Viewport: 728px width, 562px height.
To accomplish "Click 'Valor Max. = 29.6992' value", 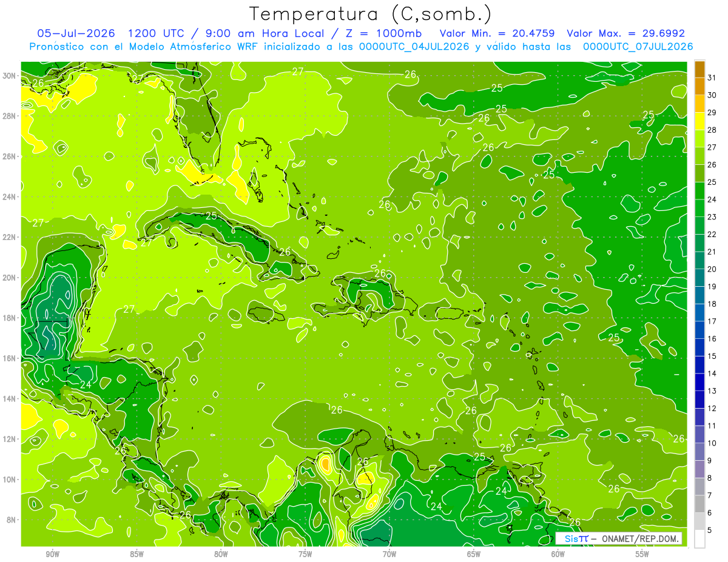I will pyautogui.click(x=625, y=33).
